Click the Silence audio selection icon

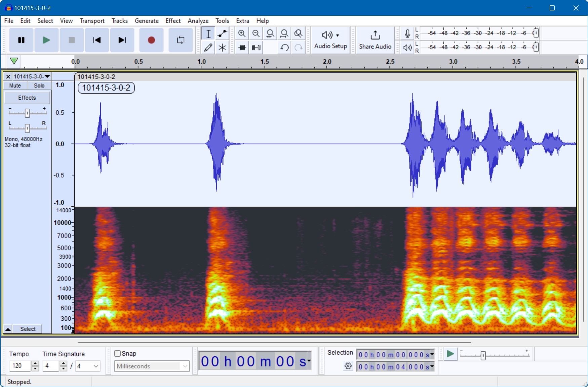256,47
